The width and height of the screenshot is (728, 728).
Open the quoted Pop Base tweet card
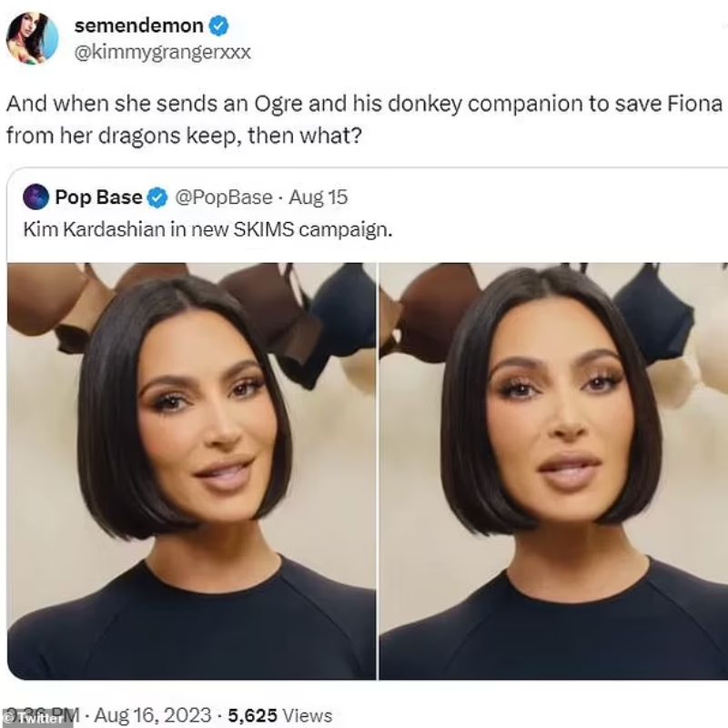[x=368, y=423]
